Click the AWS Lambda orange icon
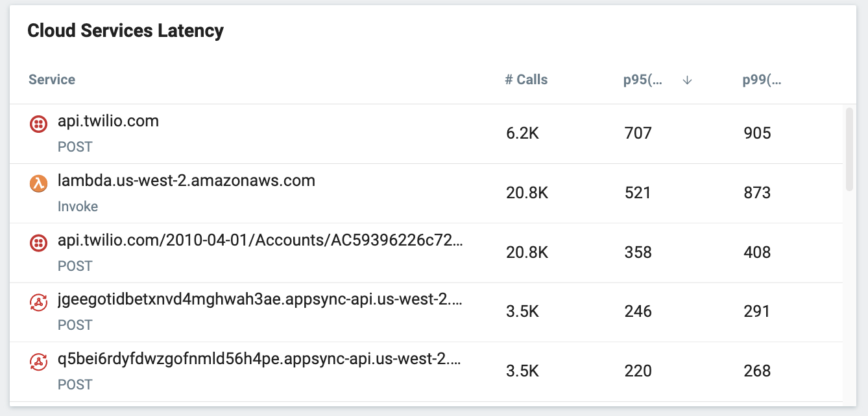Screen dimensions: 868x416 click(39, 183)
